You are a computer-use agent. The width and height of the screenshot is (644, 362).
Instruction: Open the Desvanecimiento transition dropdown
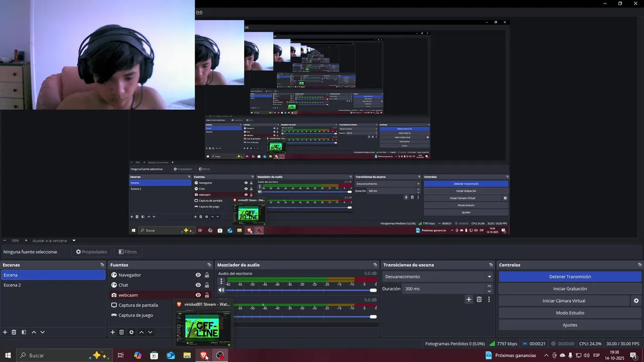tap(438, 277)
